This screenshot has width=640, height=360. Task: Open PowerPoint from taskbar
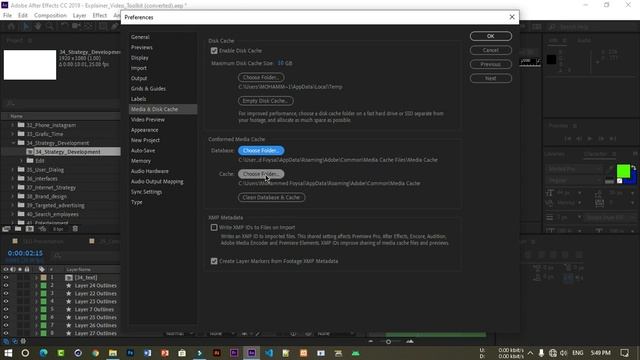[165, 353]
